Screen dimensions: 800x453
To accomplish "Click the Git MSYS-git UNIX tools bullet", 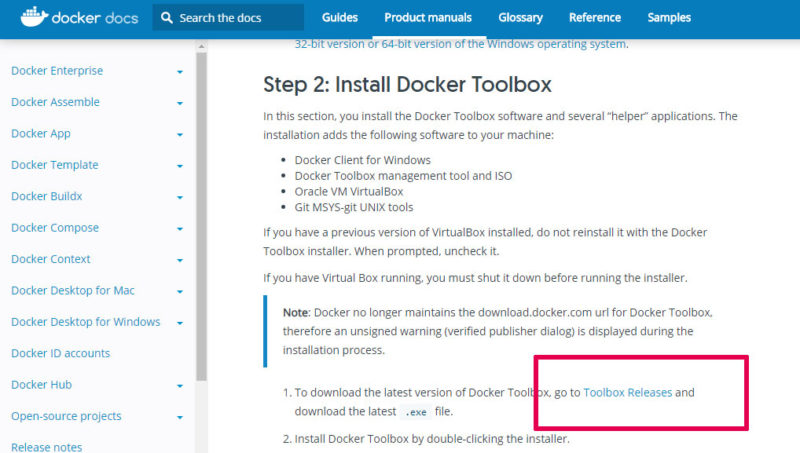I will coord(354,207).
